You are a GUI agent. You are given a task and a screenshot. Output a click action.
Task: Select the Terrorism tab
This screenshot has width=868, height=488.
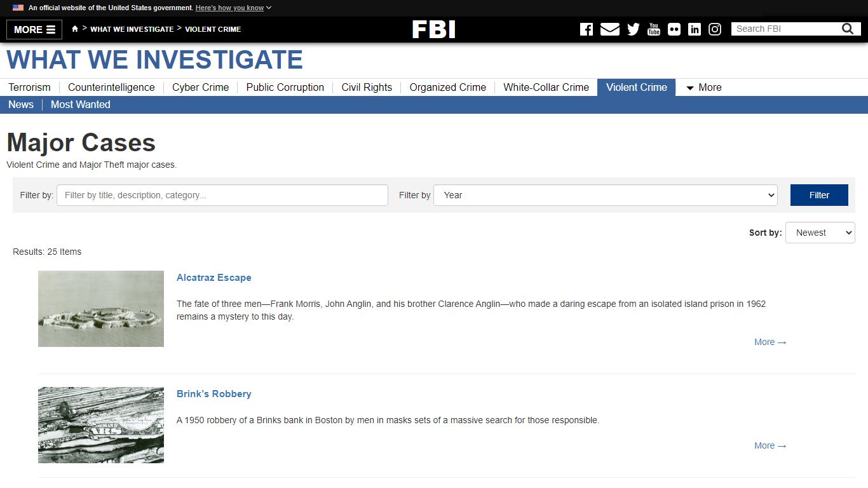[x=29, y=88]
